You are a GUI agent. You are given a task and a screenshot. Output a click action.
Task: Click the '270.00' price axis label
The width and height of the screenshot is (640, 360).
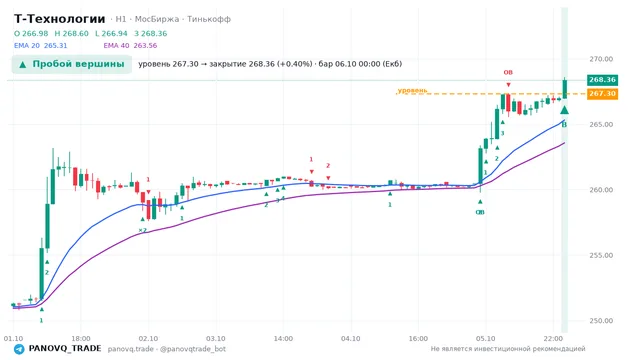click(601, 59)
